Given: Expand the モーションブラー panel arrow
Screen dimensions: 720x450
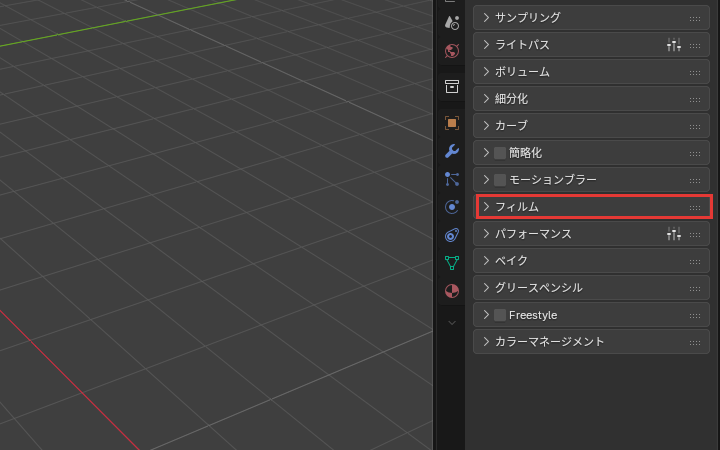Looking at the screenshot, I should point(486,180).
